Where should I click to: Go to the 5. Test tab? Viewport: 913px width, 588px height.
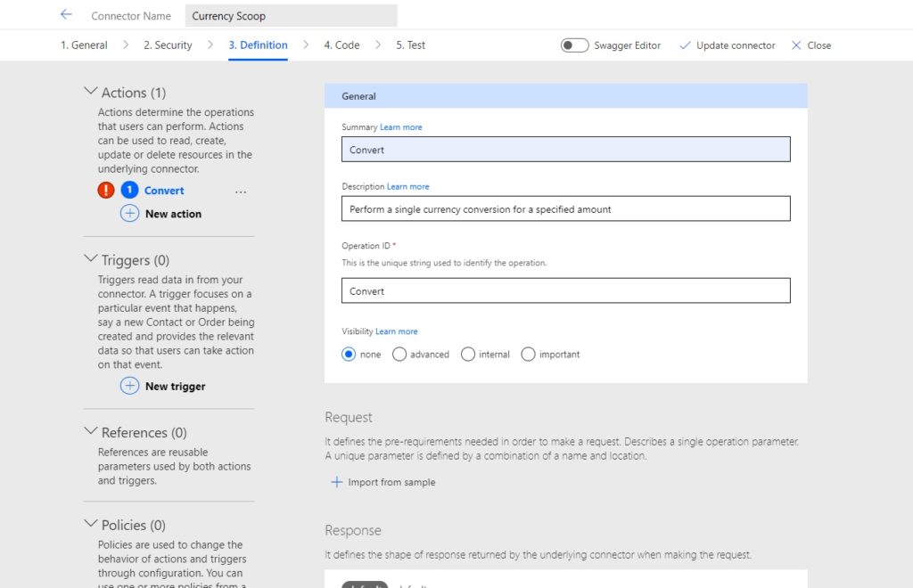click(410, 45)
